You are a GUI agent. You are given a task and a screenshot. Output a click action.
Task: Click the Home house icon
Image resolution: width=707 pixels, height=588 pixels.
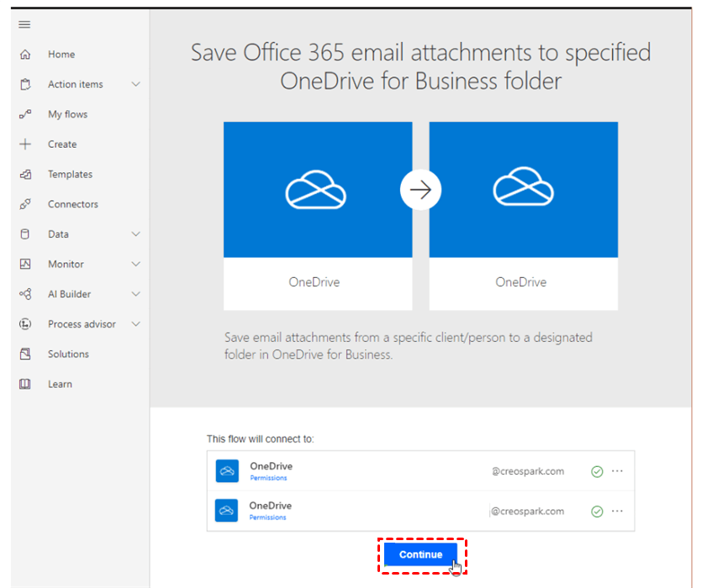coord(25,55)
